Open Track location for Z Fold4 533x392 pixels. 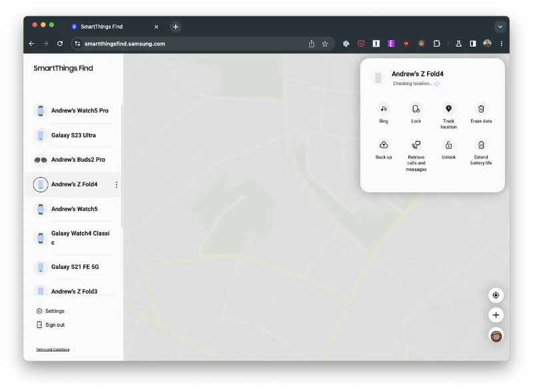pyautogui.click(x=448, y=108)
